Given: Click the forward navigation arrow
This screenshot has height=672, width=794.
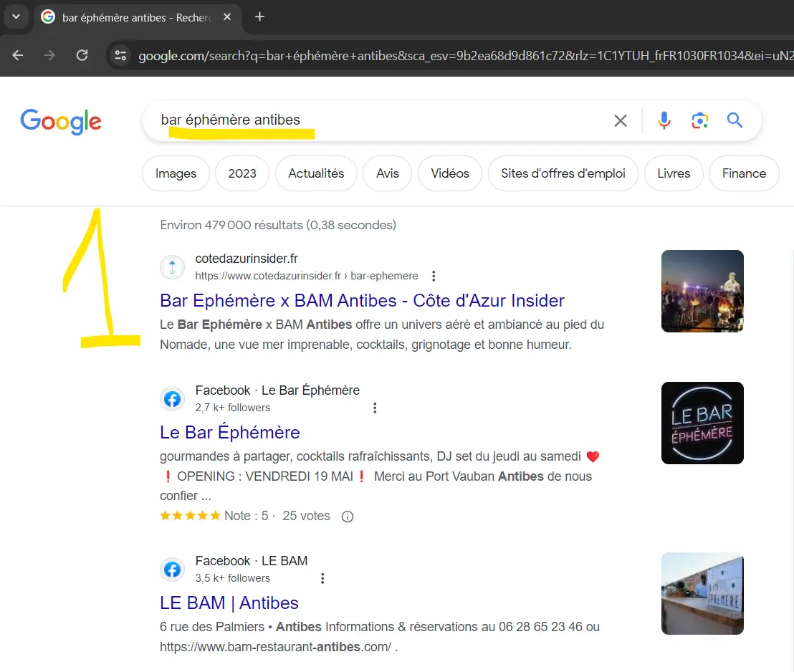Looking at the screenshot, I should pyautogui.click(x=49, y=55).
